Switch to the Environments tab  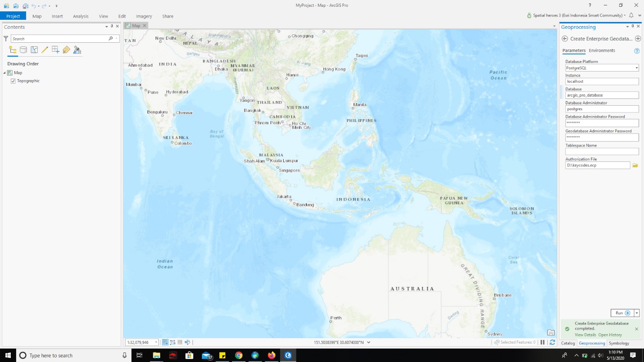(602, 51)
